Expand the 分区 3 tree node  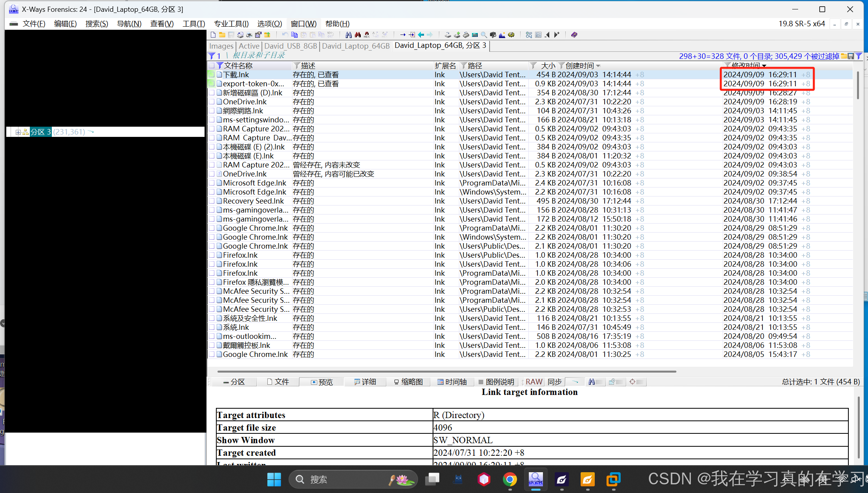pyautogui.click(x=18, y=132)
